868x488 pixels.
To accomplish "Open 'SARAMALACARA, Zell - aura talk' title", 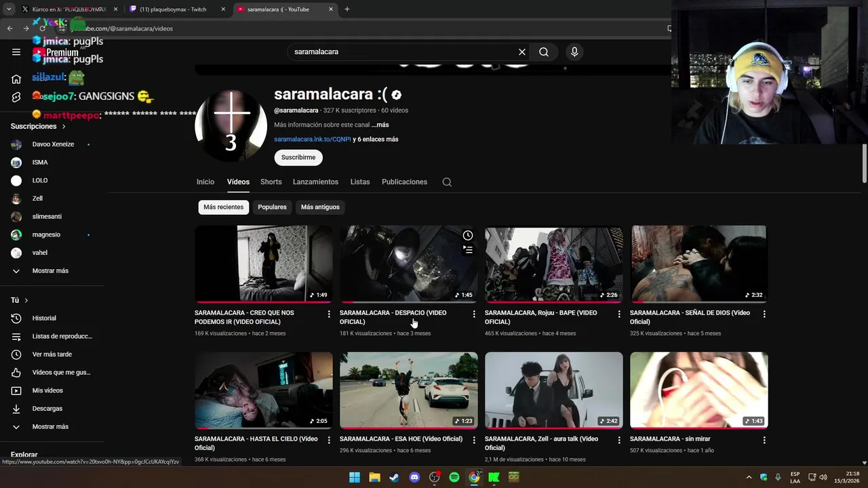I will coord(541,443).
